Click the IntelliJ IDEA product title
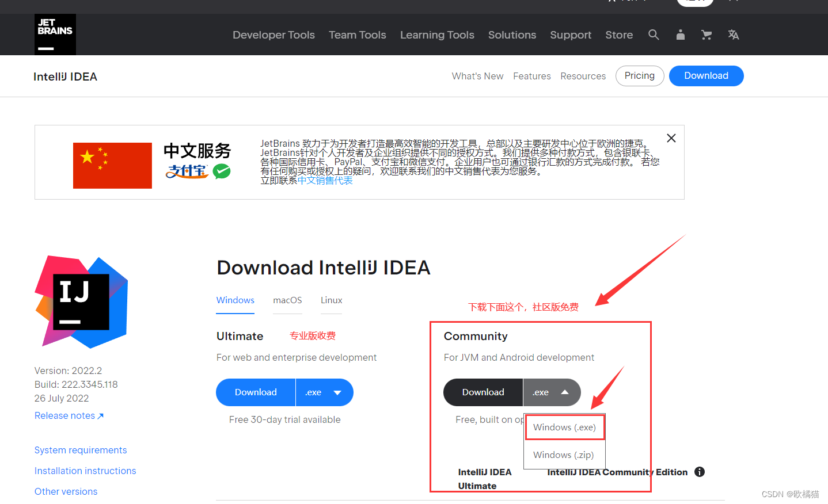The width and height of the screenshot is (828, 504). tap(65, 77)
